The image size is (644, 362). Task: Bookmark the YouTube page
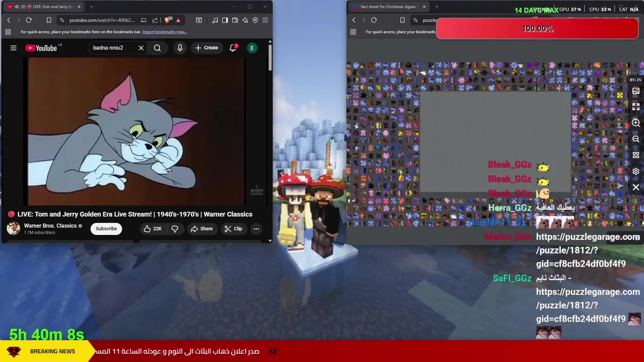coord(49,20)
